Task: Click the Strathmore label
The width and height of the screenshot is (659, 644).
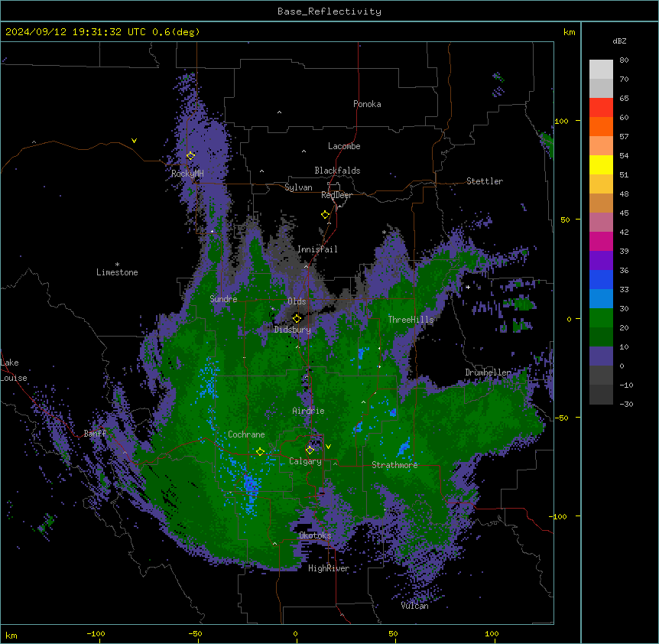Action: 394,465
